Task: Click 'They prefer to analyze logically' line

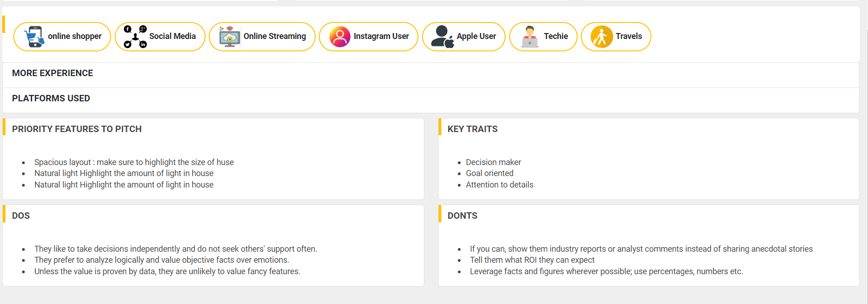Action: click(161, 260)
